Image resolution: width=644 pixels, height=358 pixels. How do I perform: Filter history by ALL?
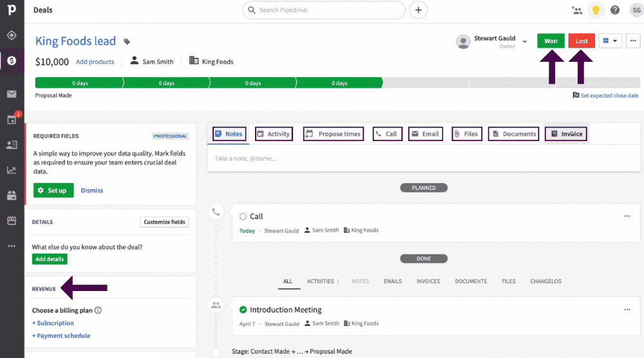(x=287, y=281)
